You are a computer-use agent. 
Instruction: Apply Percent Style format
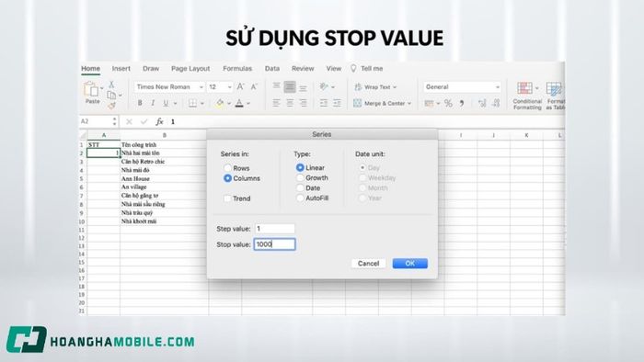(448, 103)
